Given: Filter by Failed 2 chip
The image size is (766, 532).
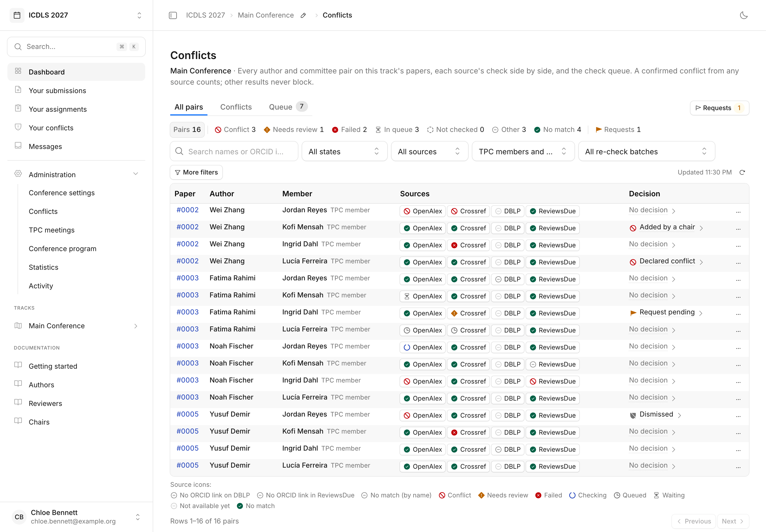Looking at the screenshot, I should [349, 130].
